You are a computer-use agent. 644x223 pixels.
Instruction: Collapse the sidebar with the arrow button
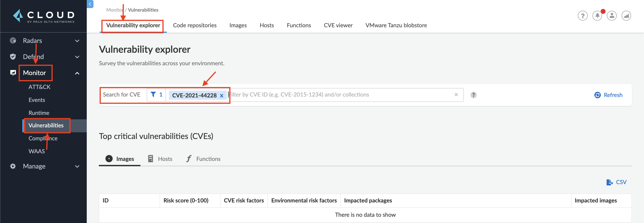point(90,4)
